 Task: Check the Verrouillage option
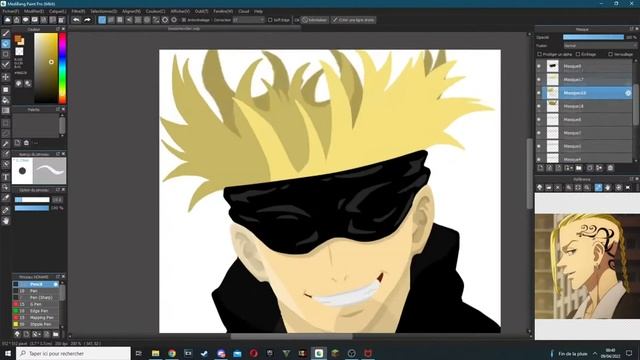click(x=610, y=54)
